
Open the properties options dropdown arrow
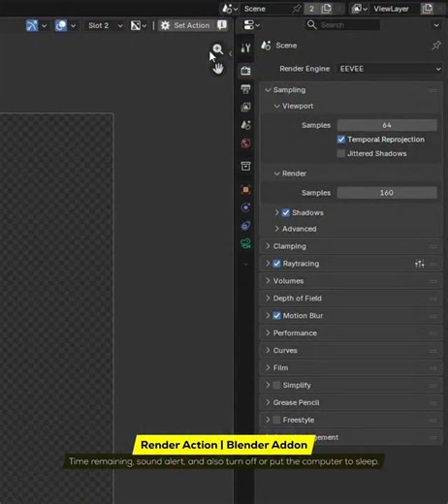[x=436, y=25]
